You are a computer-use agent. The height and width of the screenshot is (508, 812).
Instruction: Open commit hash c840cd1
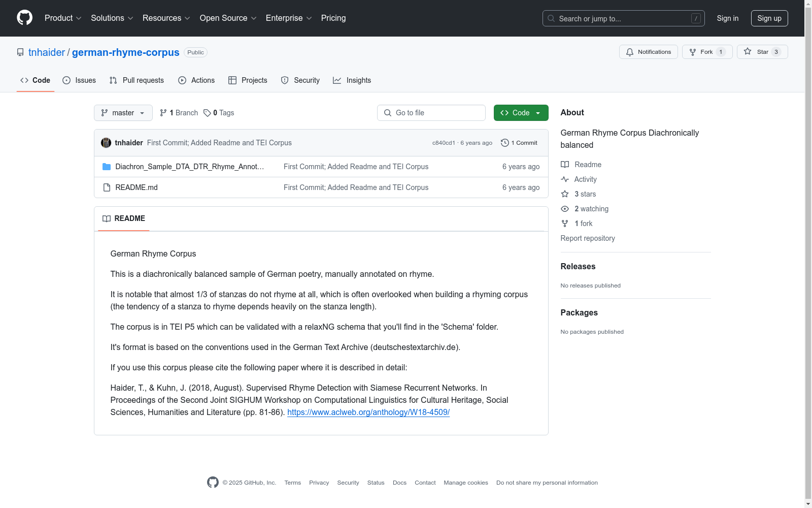pos(444,143)
